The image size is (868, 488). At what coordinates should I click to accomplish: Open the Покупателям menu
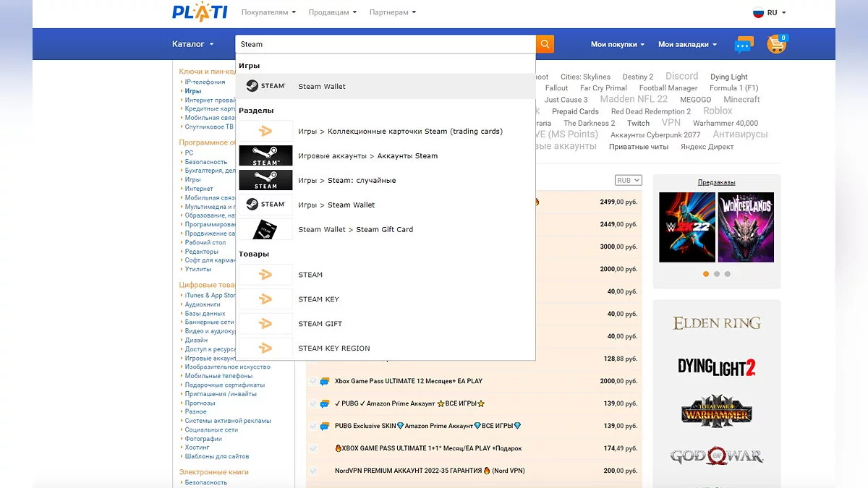pos(268,12)
